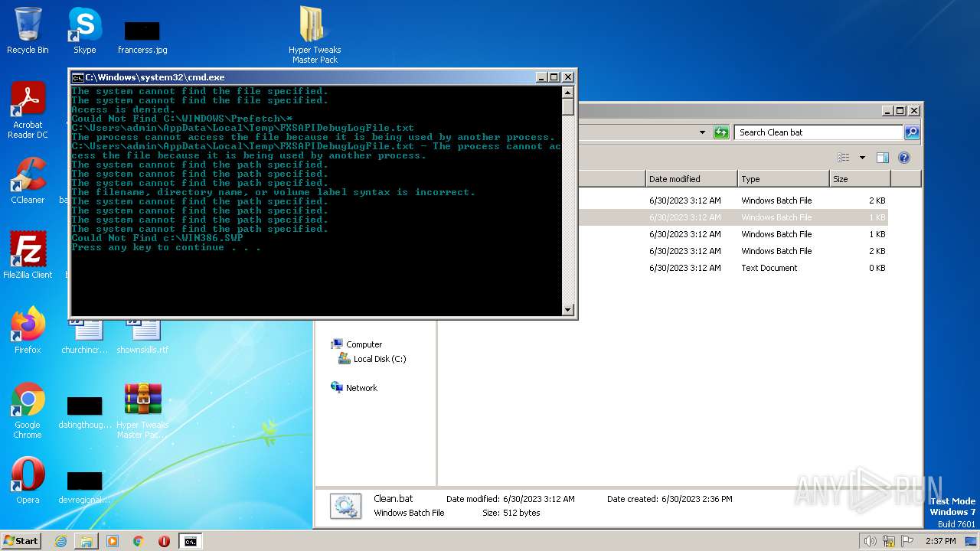Launch Acrobat Reader DC shortcut
980x551 pixels.
[28, 110]
